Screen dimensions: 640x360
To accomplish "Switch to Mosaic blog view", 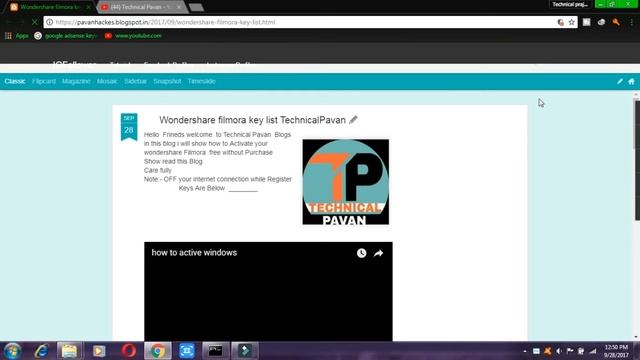I will (107, 81).
